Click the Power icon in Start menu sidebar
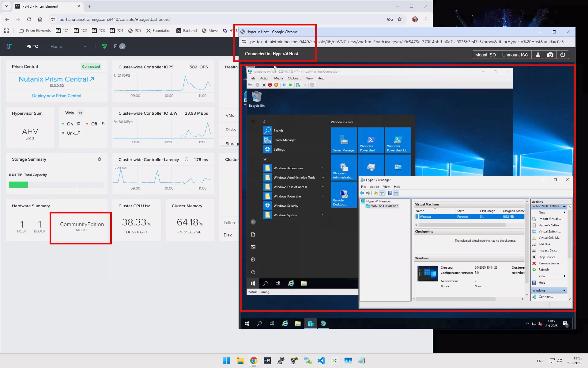588x368 pixels. (253, 272)
